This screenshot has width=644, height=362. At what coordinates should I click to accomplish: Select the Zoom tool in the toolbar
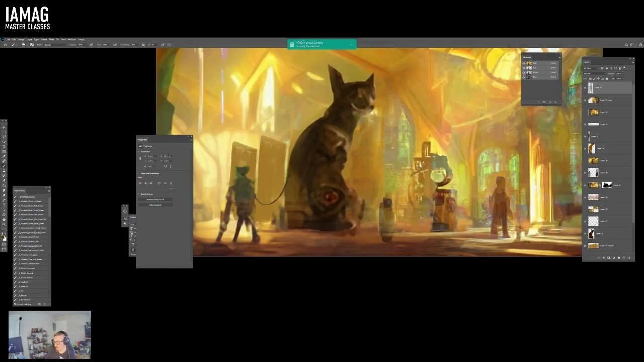point(4,224)
